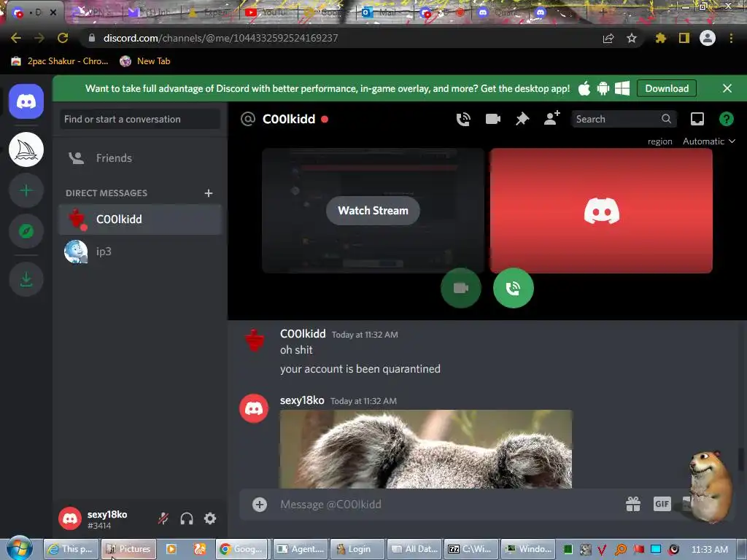Open the gift Nitro icon
The width and height of the screenshot is (747, 560).
point(633,504)
